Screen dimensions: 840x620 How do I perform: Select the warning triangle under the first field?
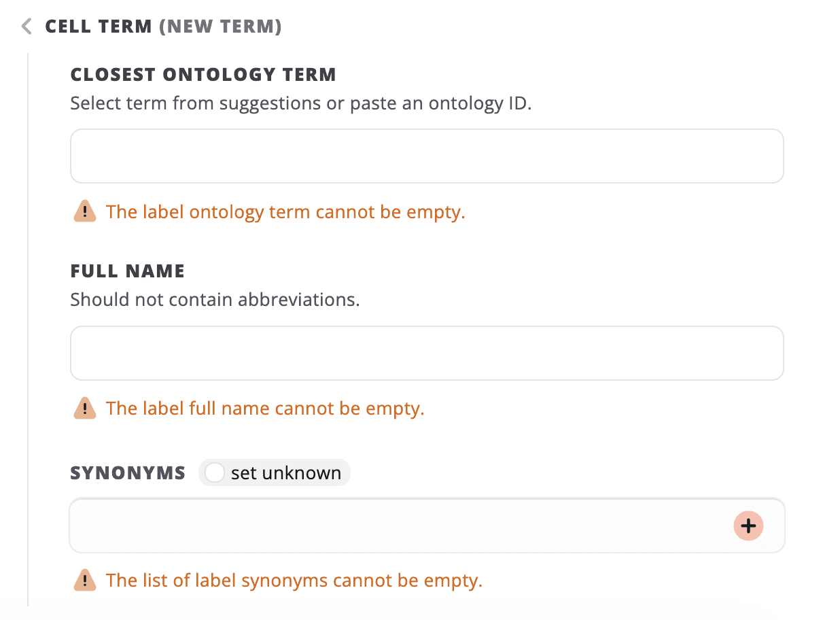click(84, 211)
